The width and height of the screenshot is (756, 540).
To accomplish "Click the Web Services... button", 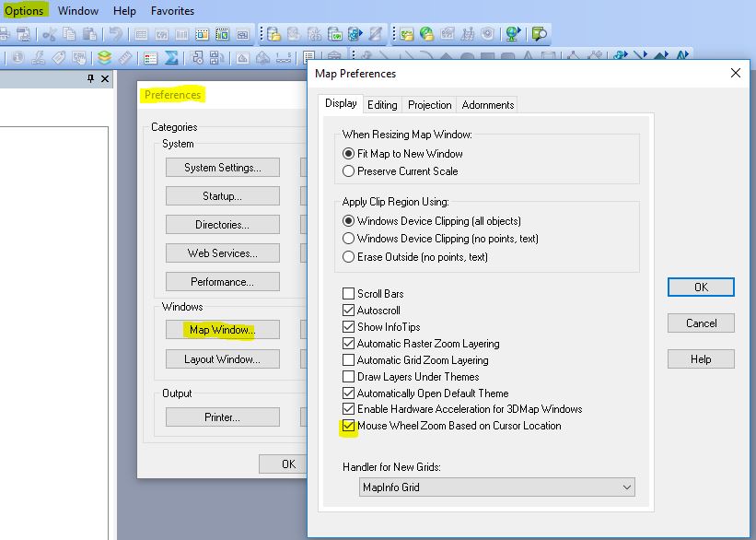I will click(x=222, y=252).
